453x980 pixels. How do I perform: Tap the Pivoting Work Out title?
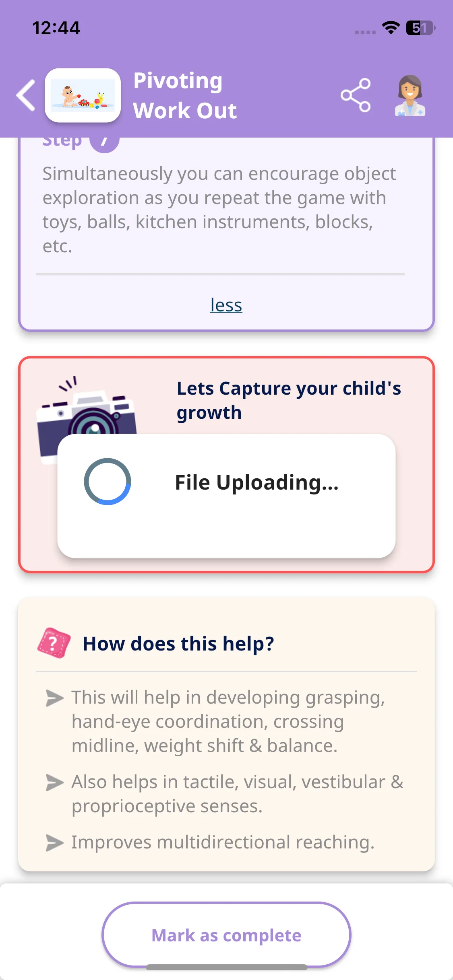[x=185, y=95]
